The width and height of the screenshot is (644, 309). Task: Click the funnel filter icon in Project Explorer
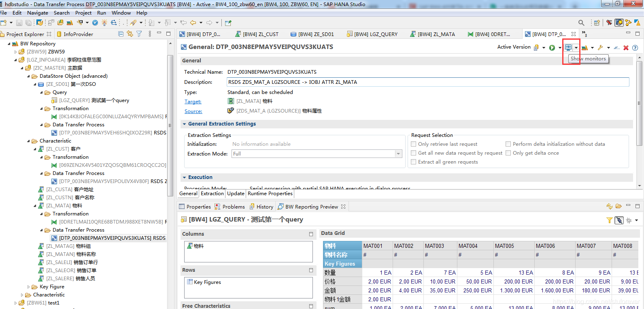139,34
